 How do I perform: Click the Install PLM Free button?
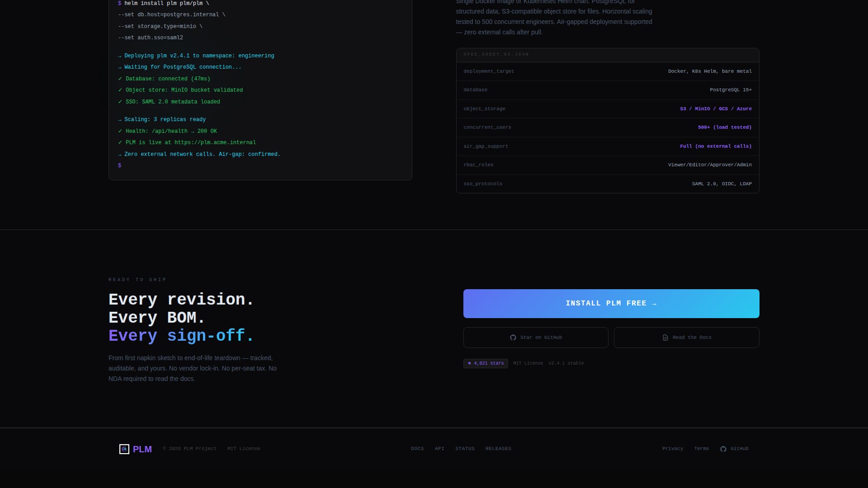(611, 304)
